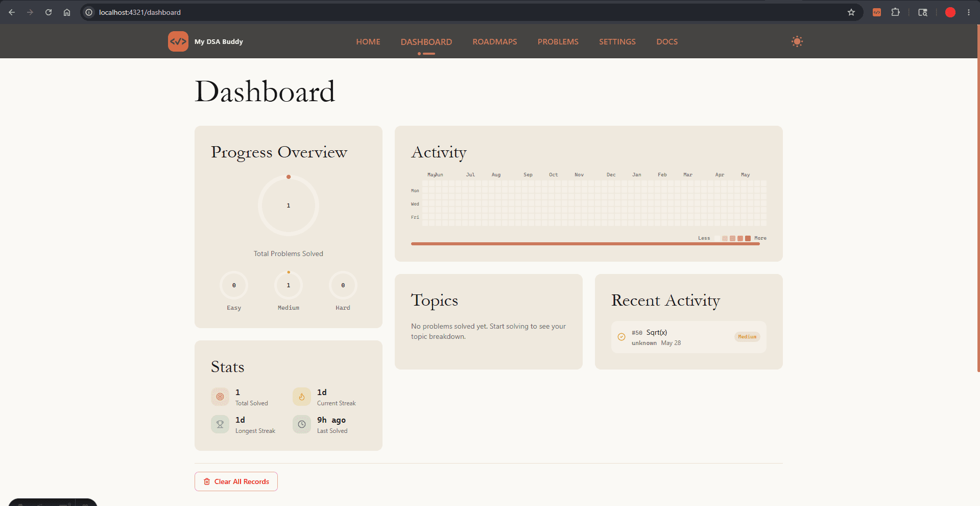Click the Clear All Records button
Screen dimensions: 980x506
(x=236, y=481)
